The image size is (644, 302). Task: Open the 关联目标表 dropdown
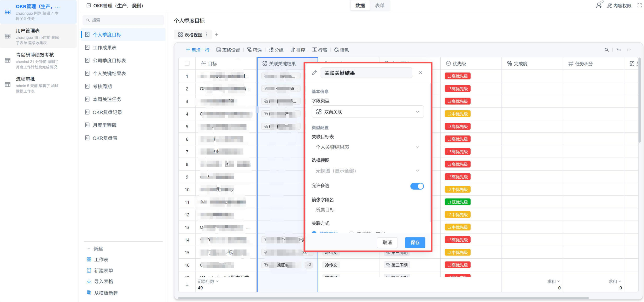point(367,147)
